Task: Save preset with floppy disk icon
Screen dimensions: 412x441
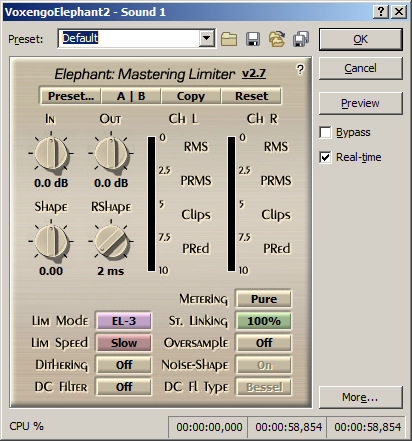Action: tap(253, 39)
